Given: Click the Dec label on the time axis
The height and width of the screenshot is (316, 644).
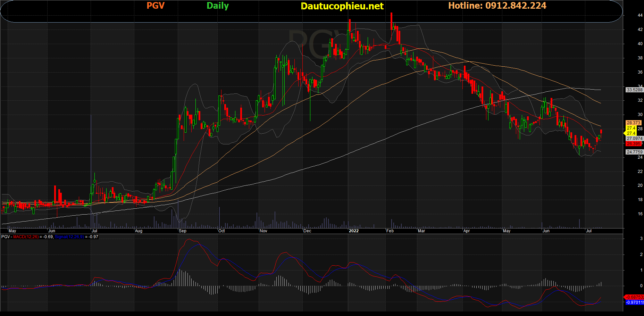Looking at the screenshot, I should pyautogui.click(x=307, y=231).
